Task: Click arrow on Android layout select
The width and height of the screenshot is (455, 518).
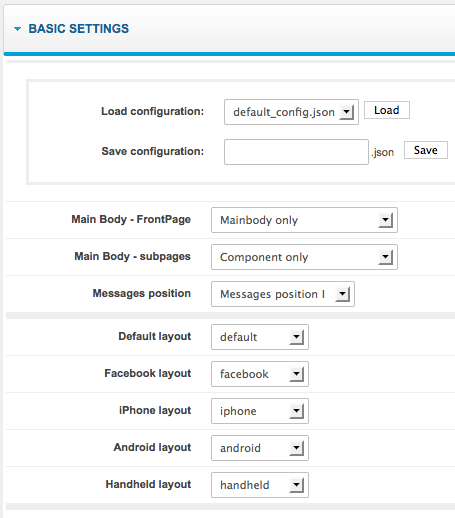Action: click(296, 448)
